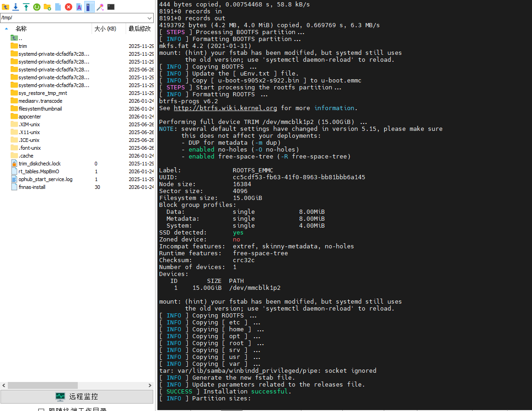Toggle the follow terminal directory checkbox
Screen dimensions: 532x411
click(x=41, y=410)
